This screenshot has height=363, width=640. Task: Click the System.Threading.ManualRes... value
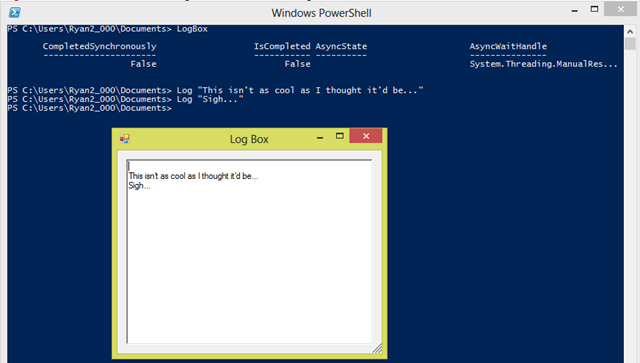tap(543, 64)
